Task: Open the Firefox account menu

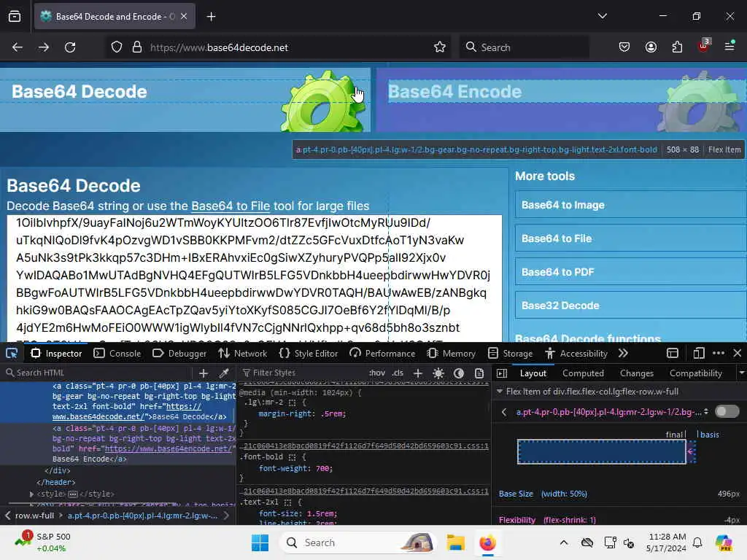Action: point(651,47)
